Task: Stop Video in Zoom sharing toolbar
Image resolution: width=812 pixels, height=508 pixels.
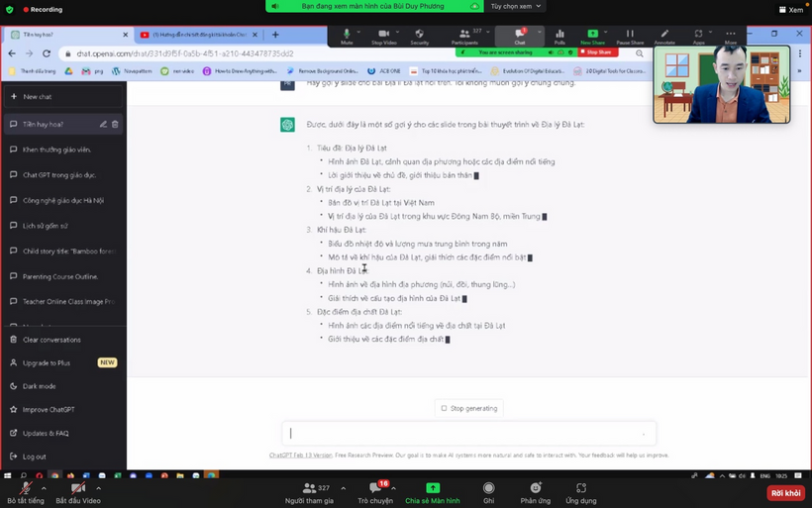Action: 384,37
